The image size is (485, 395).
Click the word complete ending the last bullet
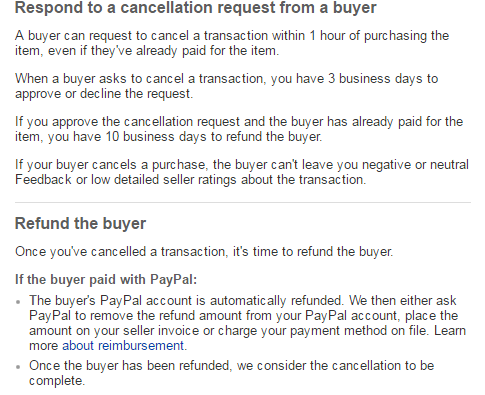coord(55,381)
